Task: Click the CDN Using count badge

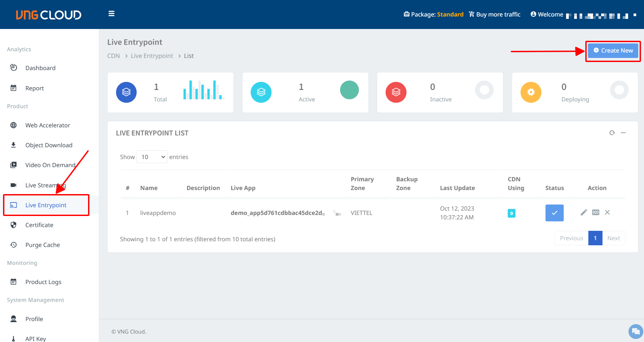Action: [x=511, y=213]
